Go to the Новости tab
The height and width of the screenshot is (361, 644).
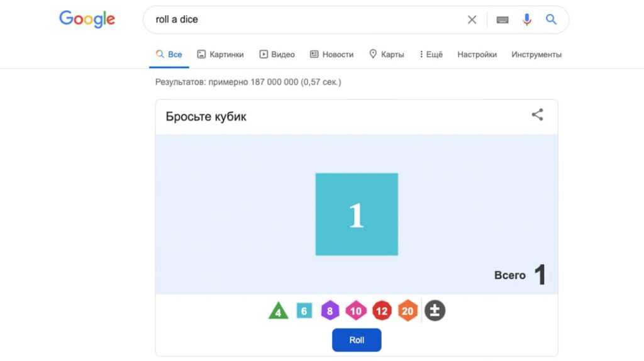coord(331,55)
